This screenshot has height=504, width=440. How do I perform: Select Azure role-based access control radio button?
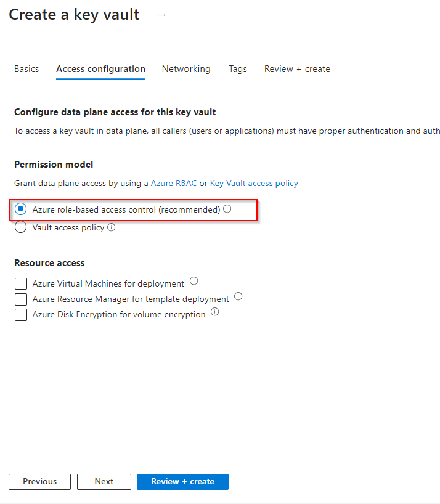[21, 209]
